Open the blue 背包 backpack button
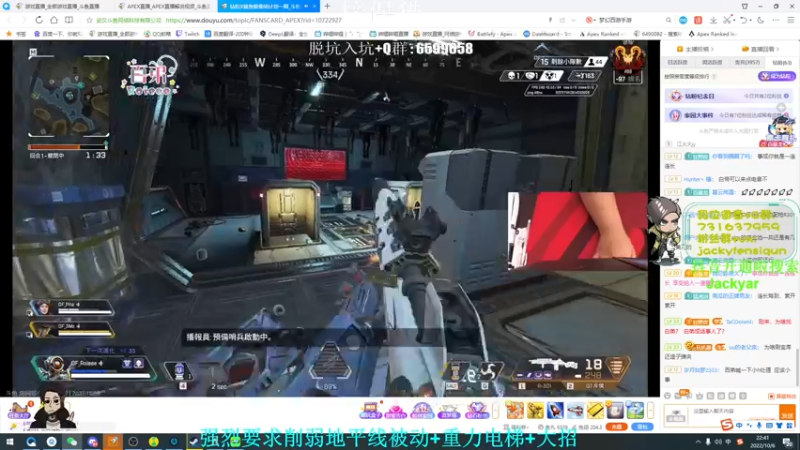 click(x=642, y=427)
